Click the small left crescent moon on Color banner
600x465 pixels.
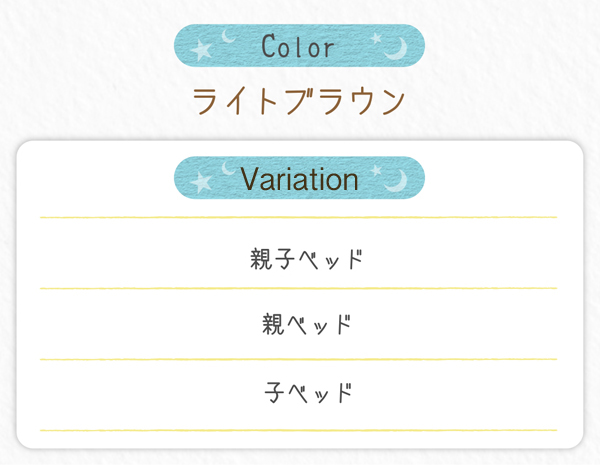click(228, 36)
